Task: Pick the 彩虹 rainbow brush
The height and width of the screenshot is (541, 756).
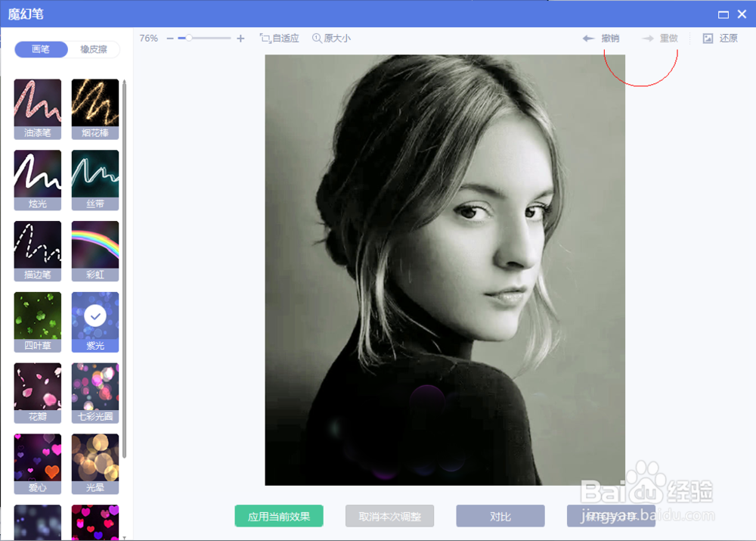Action: pos(95,251)
